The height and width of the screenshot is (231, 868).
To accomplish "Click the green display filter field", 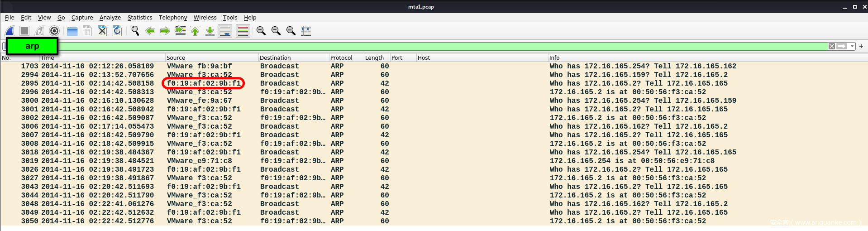I will pos(407,46).
